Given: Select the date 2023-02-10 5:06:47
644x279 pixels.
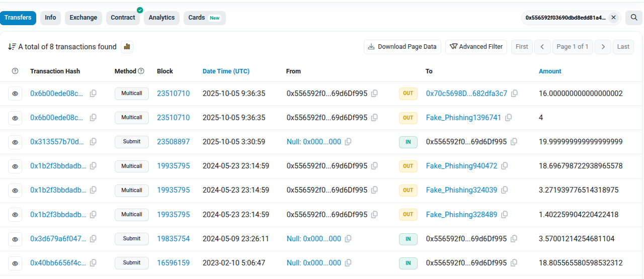Looking at the screenshot, I should 233,263.
